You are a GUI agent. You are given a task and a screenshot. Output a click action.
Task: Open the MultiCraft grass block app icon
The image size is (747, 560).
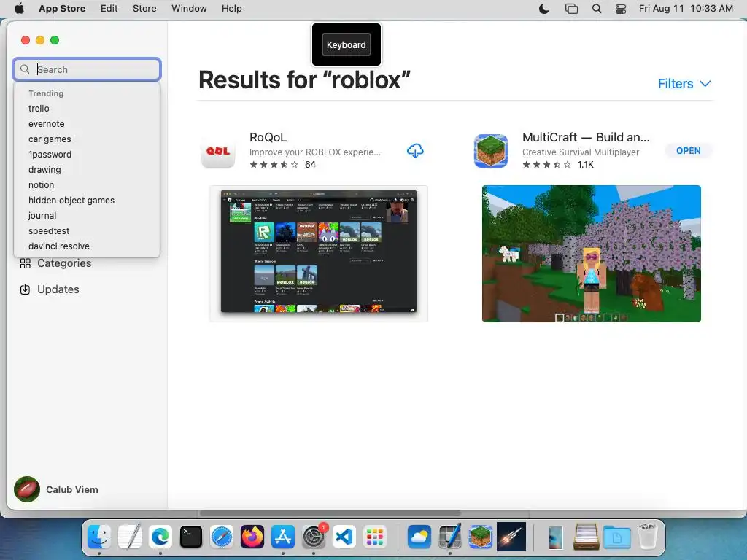click(x=491, y=151)
